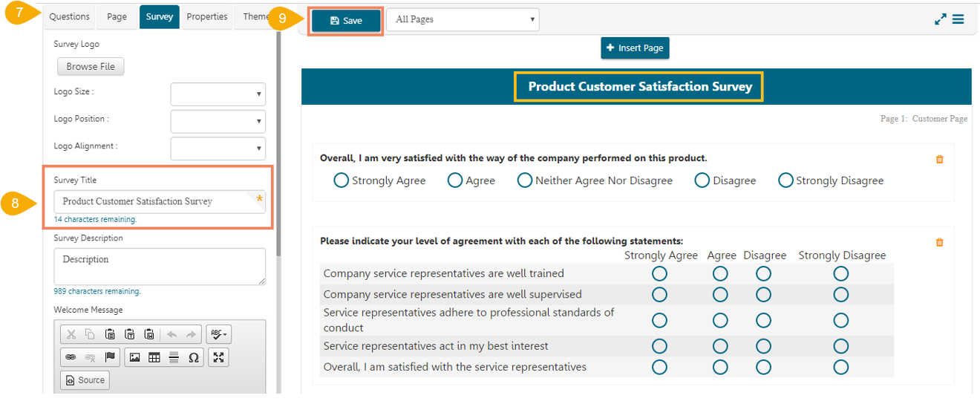Choose Neither Agree Nor Disagree option
The image size is (980, 404).
tap(525, 180)
